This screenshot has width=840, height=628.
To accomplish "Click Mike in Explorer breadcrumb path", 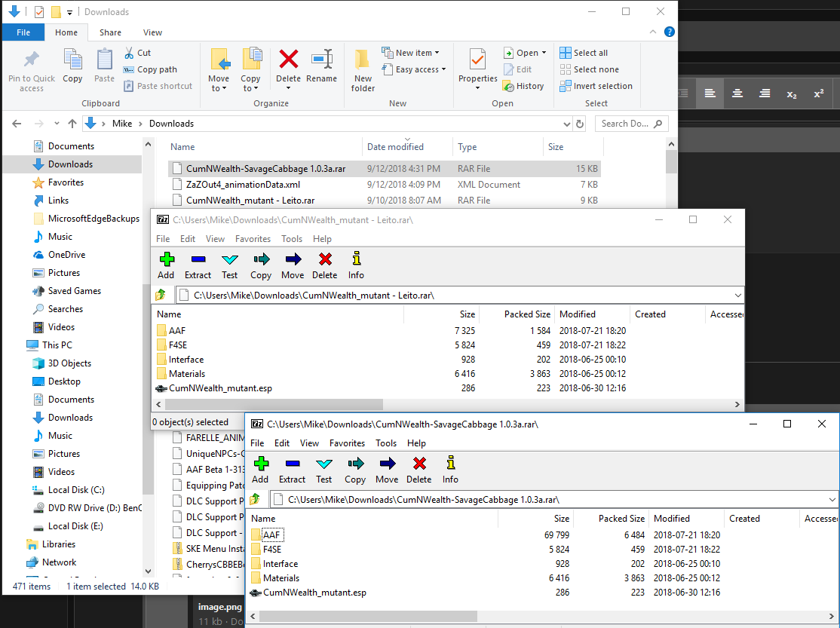I will pyautogui.click(x=122, y=124).
